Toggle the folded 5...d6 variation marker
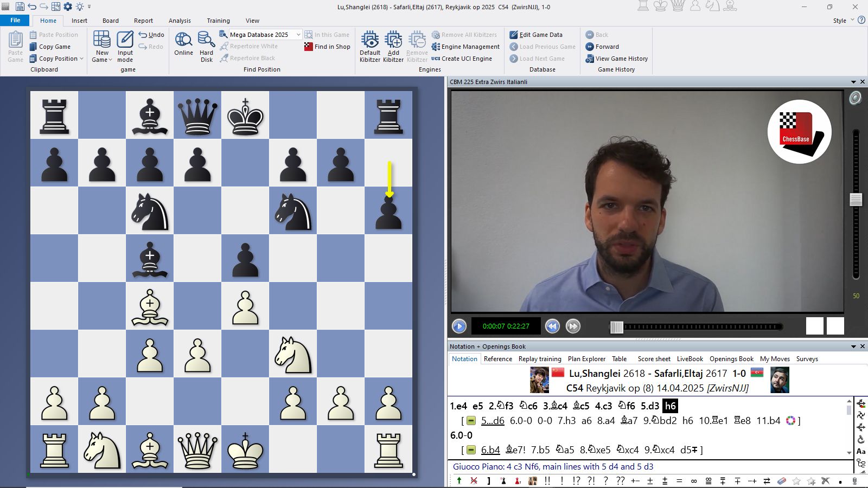Screen dimensions: 868x488 point(471,421)
